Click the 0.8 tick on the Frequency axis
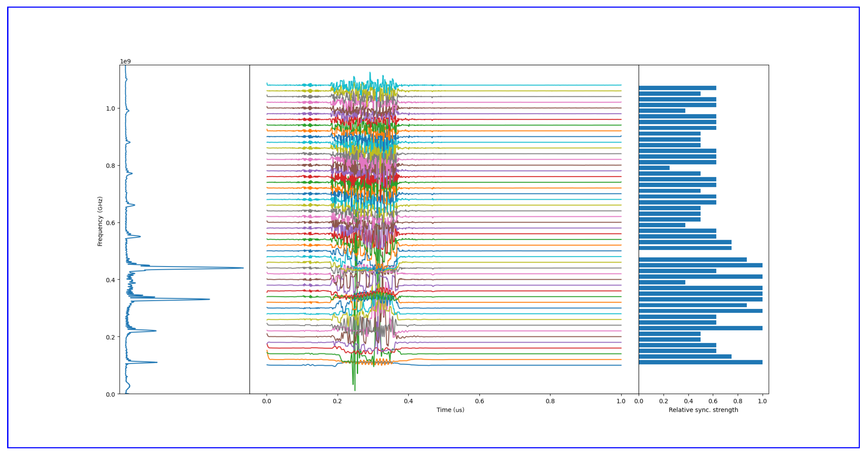This screenshot has width=868, height=457. coord(110,166)
